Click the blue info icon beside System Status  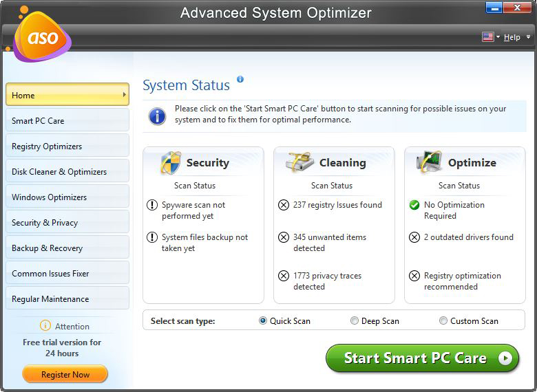point(240,79)
